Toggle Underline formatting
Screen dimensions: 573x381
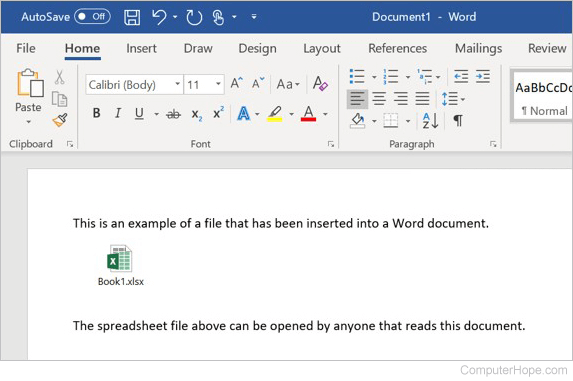[139, 114]
